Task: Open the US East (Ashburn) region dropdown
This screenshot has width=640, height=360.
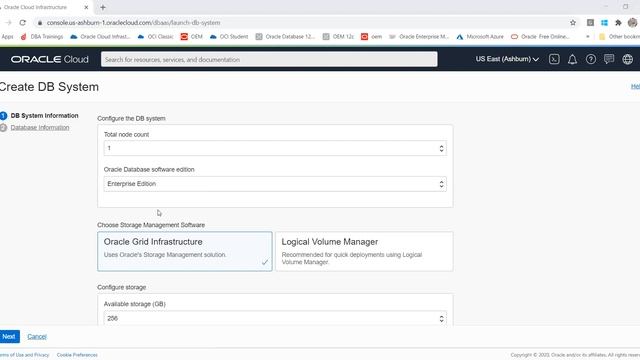Action: (507, 59)
